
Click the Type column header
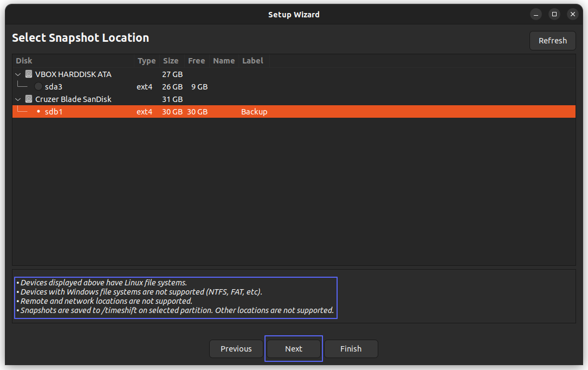pos(146,60)
